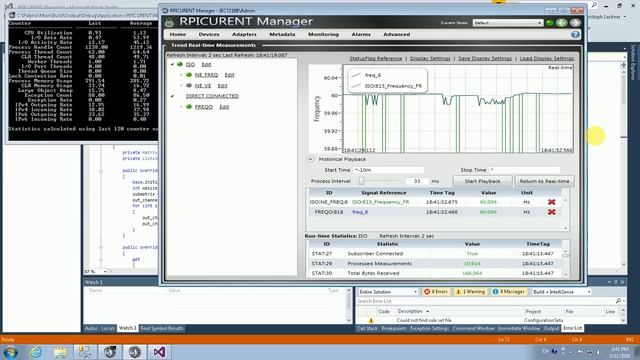Switch to the Watch 1 tab
Viewport: 640px width, 360px height.
coord(127,328)
